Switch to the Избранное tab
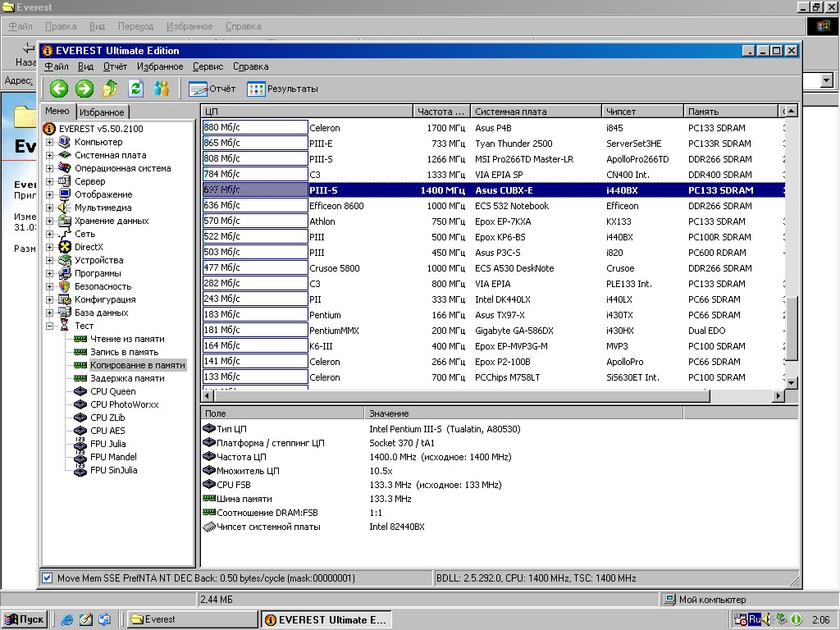The width and height of the screenshot is (840, 630). (102, 112)
